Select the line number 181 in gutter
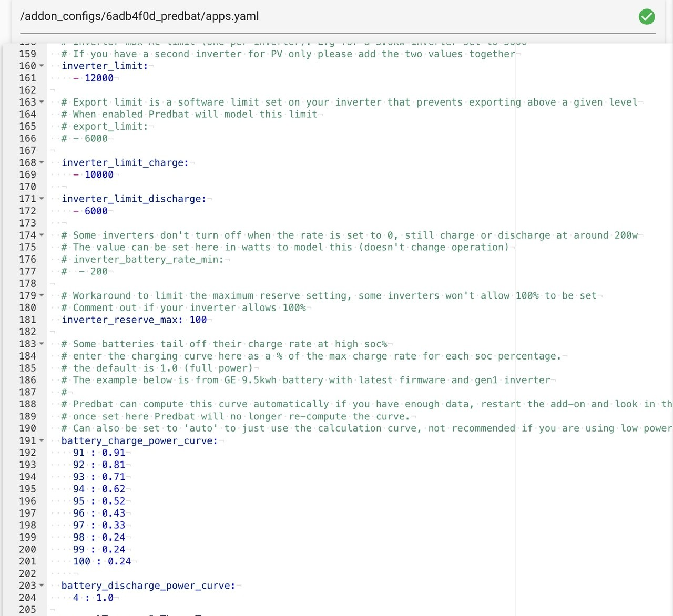 coord(27,320)
